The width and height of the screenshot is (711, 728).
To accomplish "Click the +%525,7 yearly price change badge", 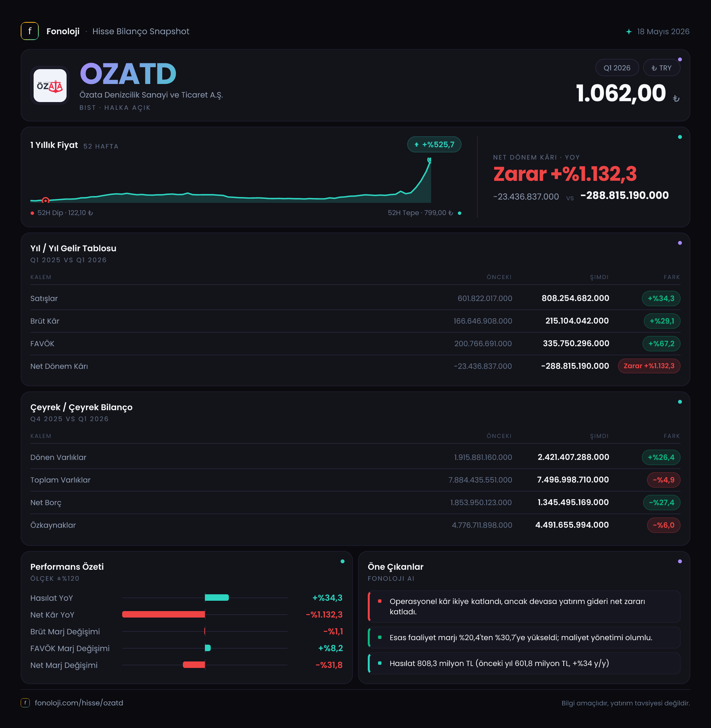I will point(434,145).
